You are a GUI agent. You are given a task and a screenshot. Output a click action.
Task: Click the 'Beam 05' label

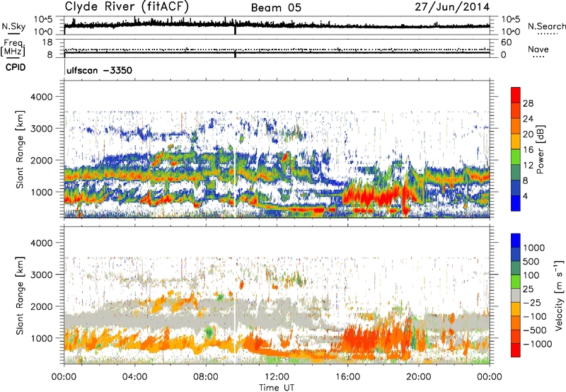click(x=276, y=8)
